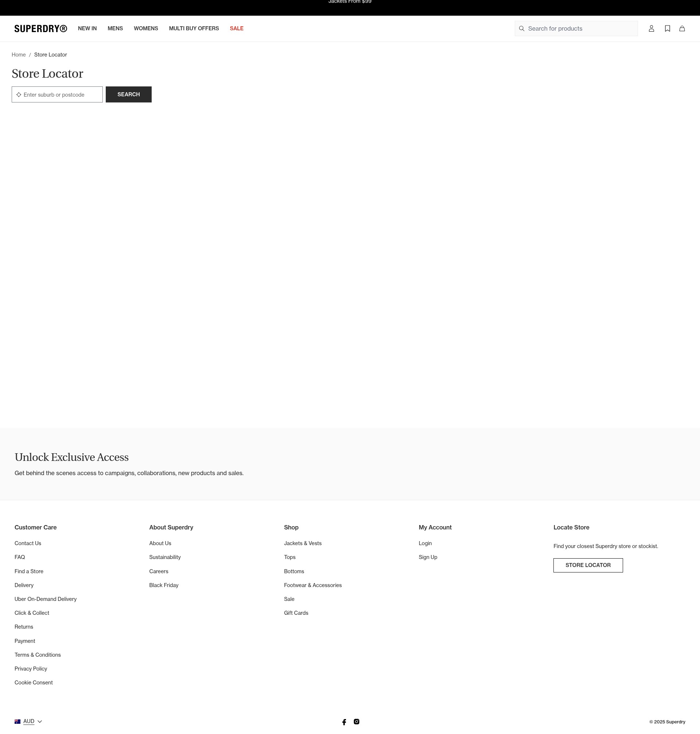Open Black Friday link

164,585
